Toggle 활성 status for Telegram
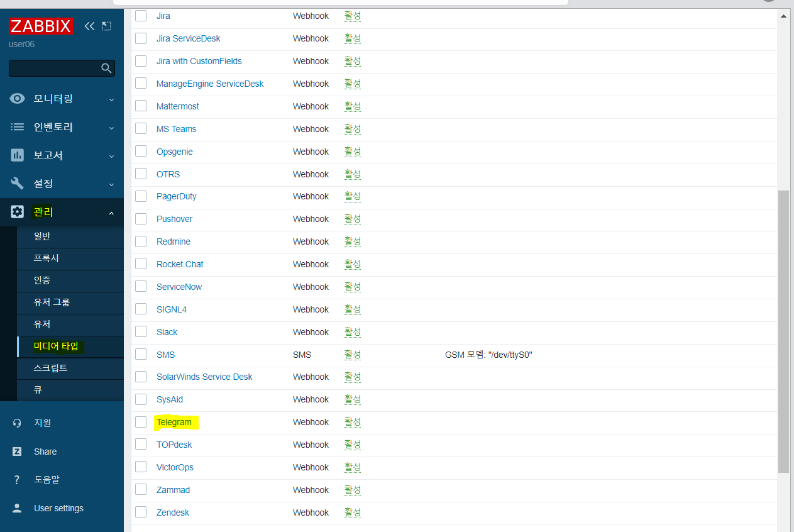The image size is (794, 532). (353, 422)
